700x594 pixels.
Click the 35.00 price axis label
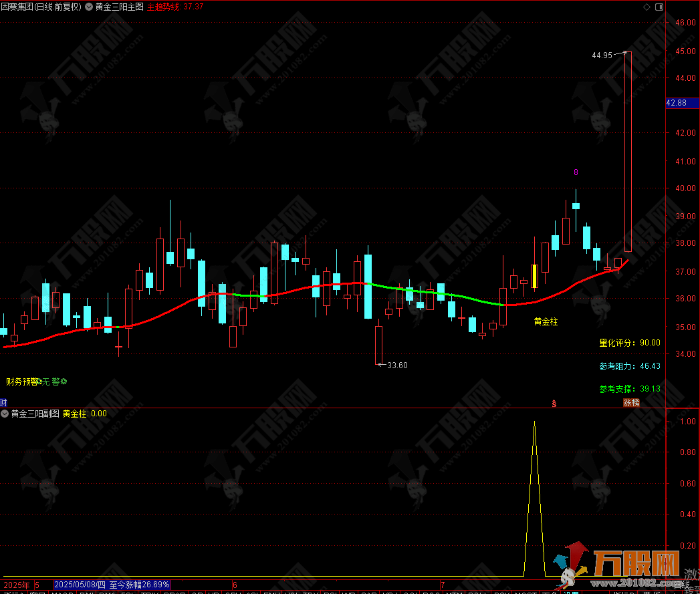tap(685, 327)
